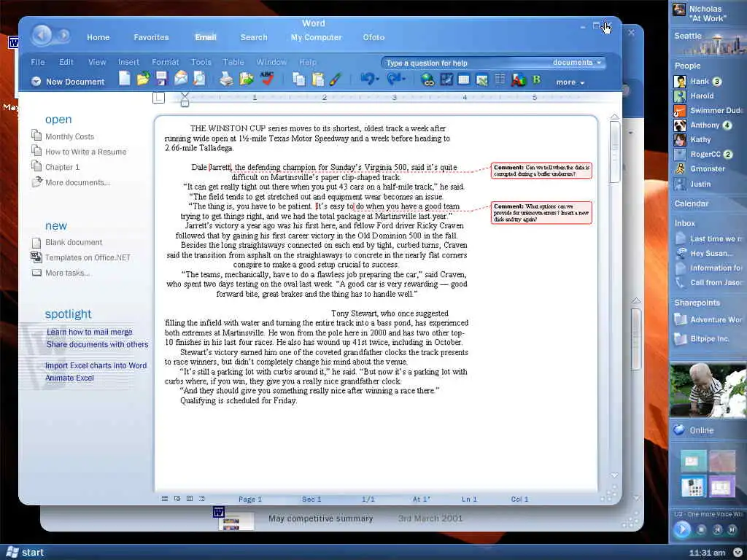Click 'Import Excel charts into Word' link
Image resolution: width=747 pixels, height=560 pixels.
[x=96, y=365]
